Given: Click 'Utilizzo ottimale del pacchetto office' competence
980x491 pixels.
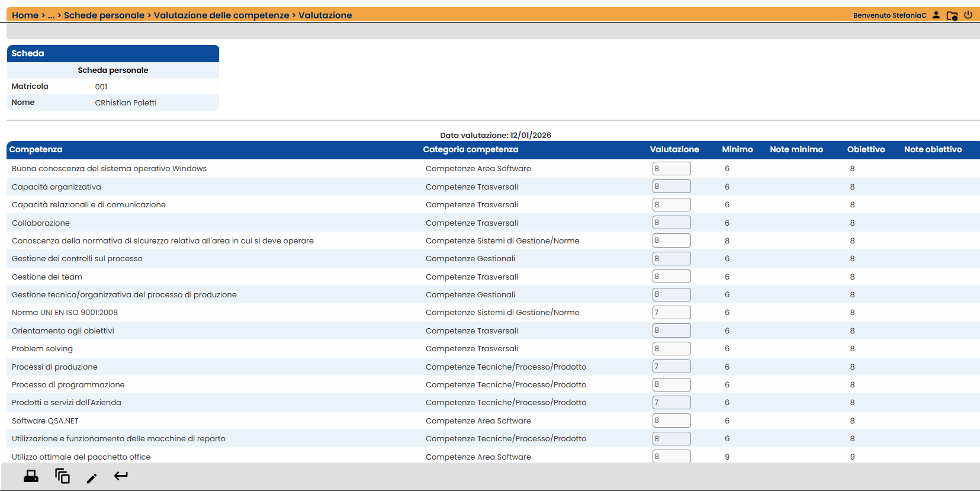Looking at the screenshot, I should [x=81, y=457].
